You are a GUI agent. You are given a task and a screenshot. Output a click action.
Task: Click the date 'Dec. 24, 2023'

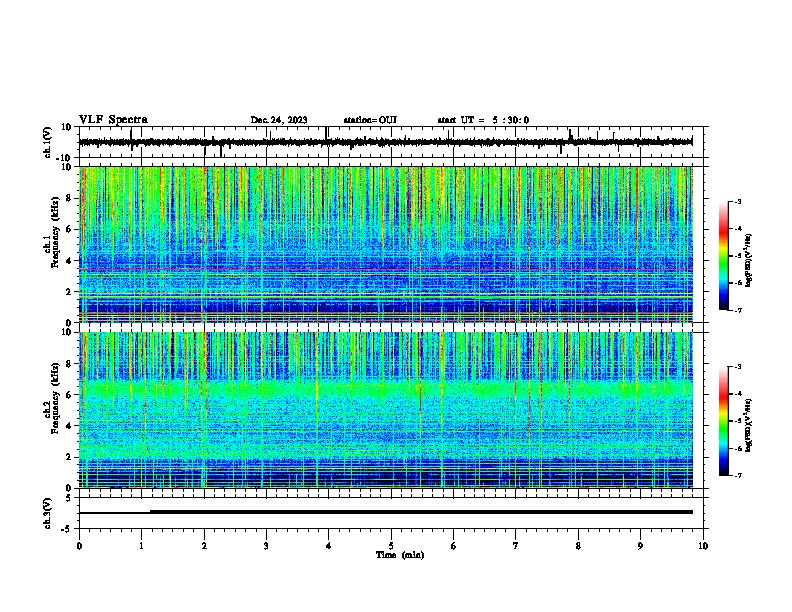pyautogui.click(x=279, y=120)
